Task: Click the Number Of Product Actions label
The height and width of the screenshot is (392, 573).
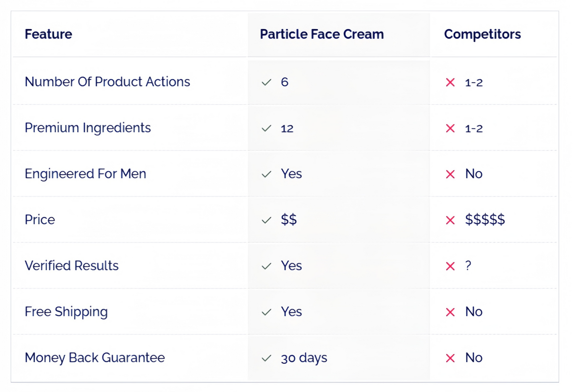Action: click(x=107, y=82)
